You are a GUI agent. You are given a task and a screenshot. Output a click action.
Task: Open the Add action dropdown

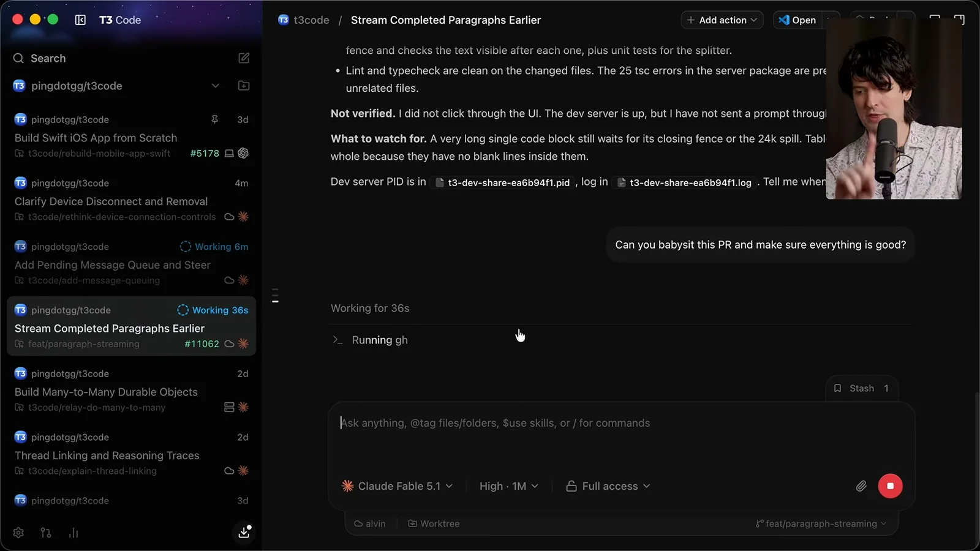[x=722, y=20]
